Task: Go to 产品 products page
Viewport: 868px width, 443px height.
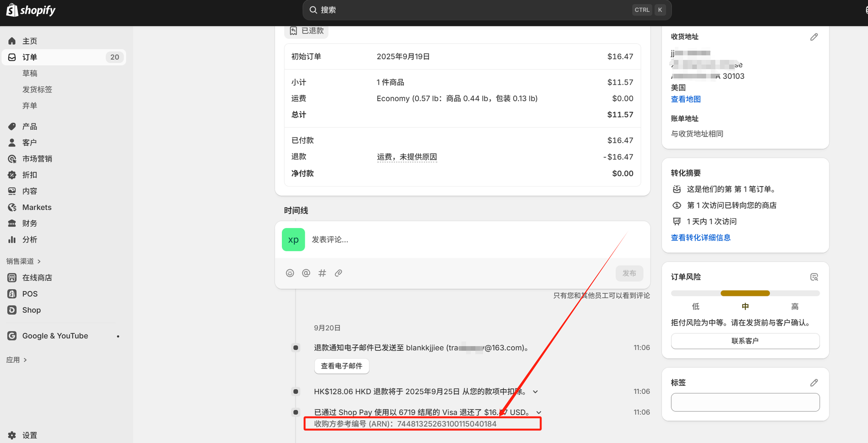Action: click(30, 126)
